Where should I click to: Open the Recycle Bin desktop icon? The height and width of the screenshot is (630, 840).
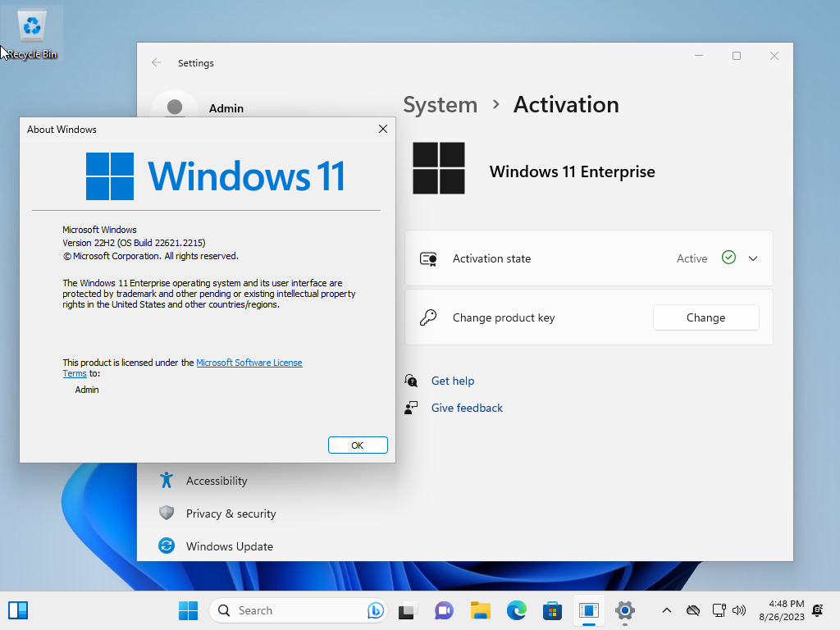point(32,33)
